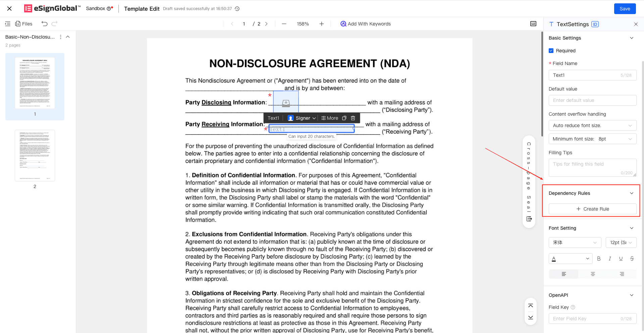Open the Signer role dropdown
Viewport: 644px width, 333px height.
pyautogui.click(x=302, y=118)
